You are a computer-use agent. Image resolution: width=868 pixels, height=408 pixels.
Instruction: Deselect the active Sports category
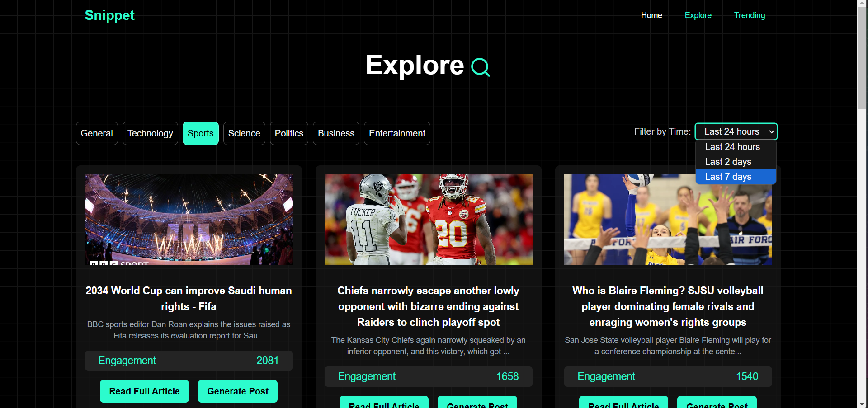(x=201, y=133)
